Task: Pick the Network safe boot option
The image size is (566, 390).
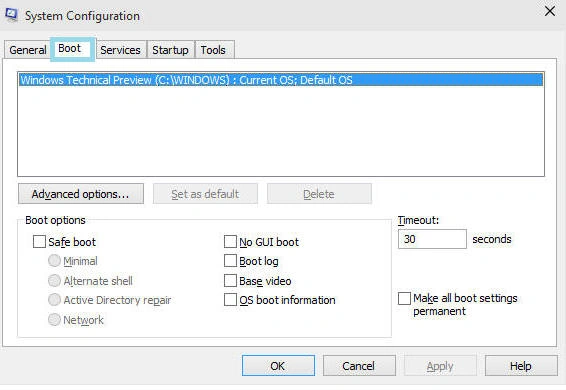Action: [54, 320]
